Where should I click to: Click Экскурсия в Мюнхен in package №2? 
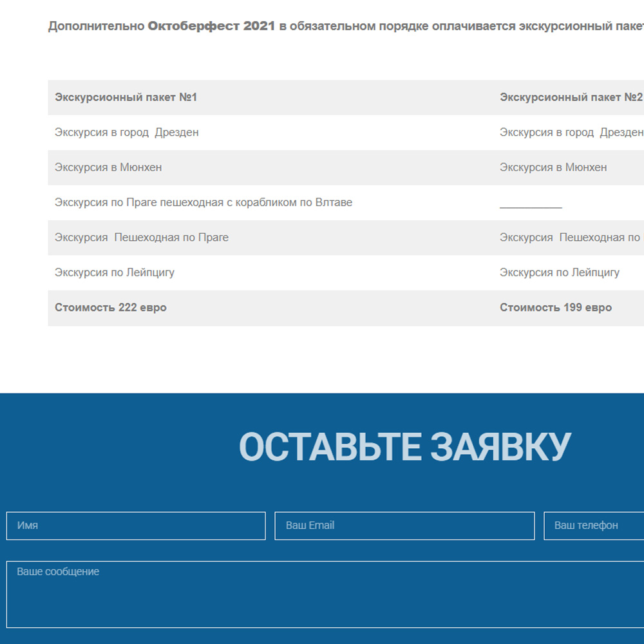coord(553,167)
